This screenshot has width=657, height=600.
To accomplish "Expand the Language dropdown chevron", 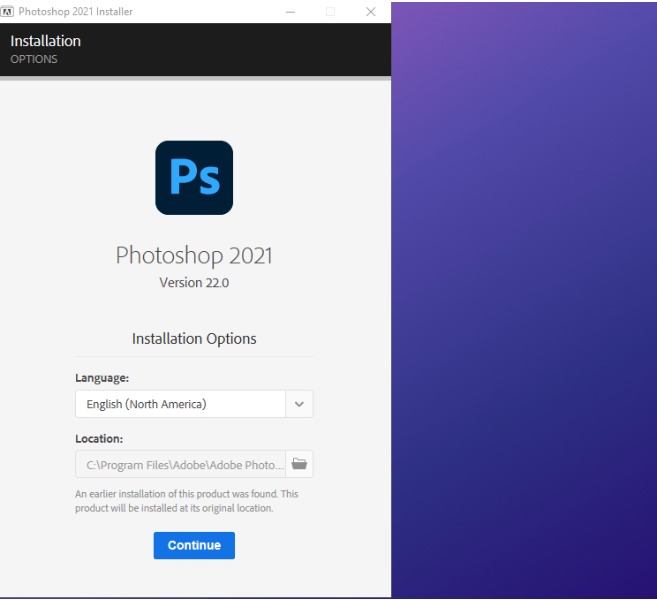I will pyautogui.click(x=300, y=404).
